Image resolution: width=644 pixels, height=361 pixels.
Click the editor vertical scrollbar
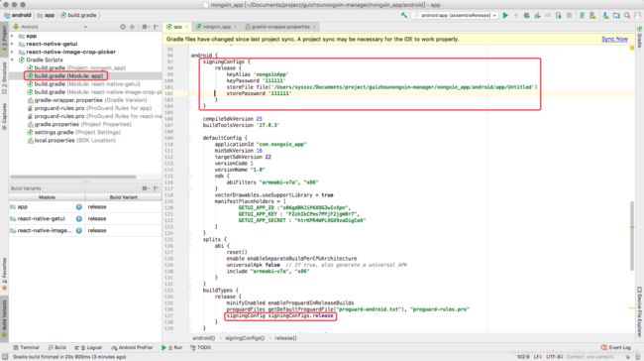click(x=632, y=235)
